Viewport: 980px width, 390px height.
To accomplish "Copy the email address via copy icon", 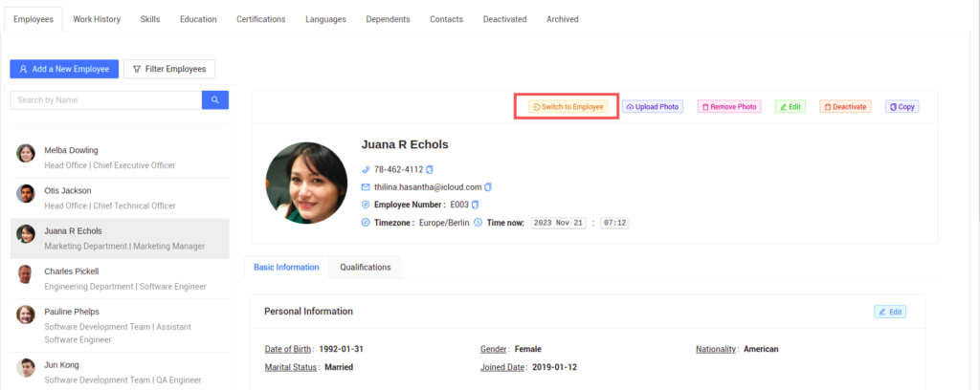I will pyautogui.click(x=488, y=186).
